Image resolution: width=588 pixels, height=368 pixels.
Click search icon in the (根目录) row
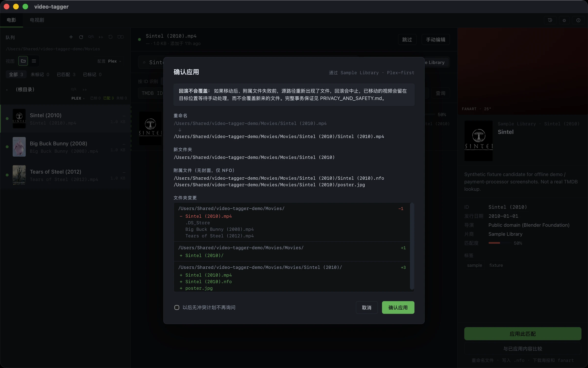tap(73, 90)
